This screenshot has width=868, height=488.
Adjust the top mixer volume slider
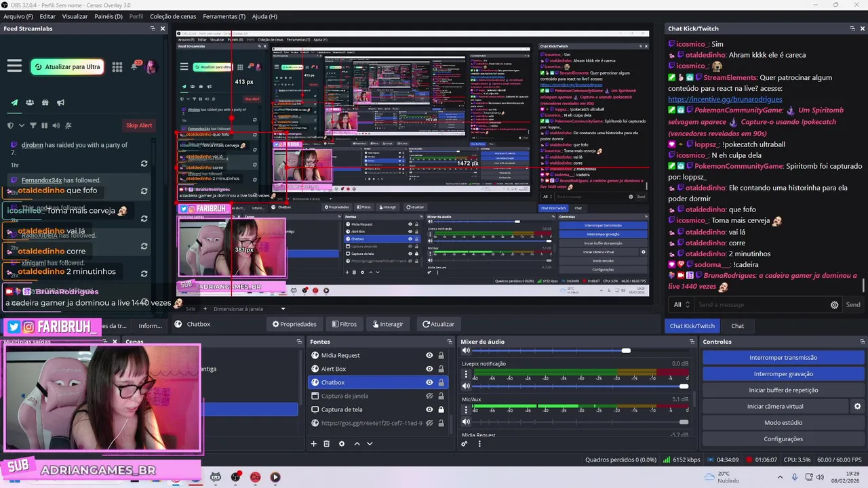580,350
